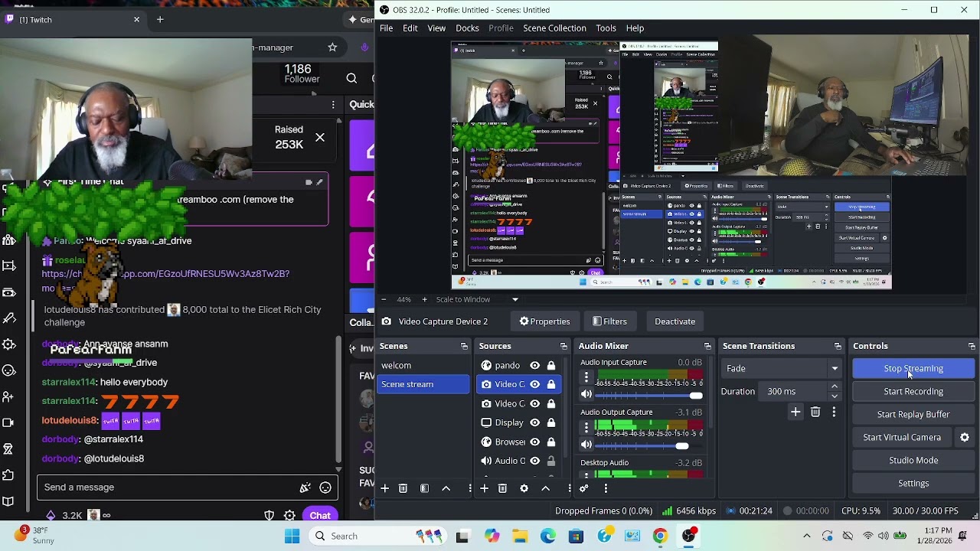Image resolution: width=980 pixels, height=551 pixels.
Task: Open Virtual Camera configuration gear
Action: click(x=965, y=437)
